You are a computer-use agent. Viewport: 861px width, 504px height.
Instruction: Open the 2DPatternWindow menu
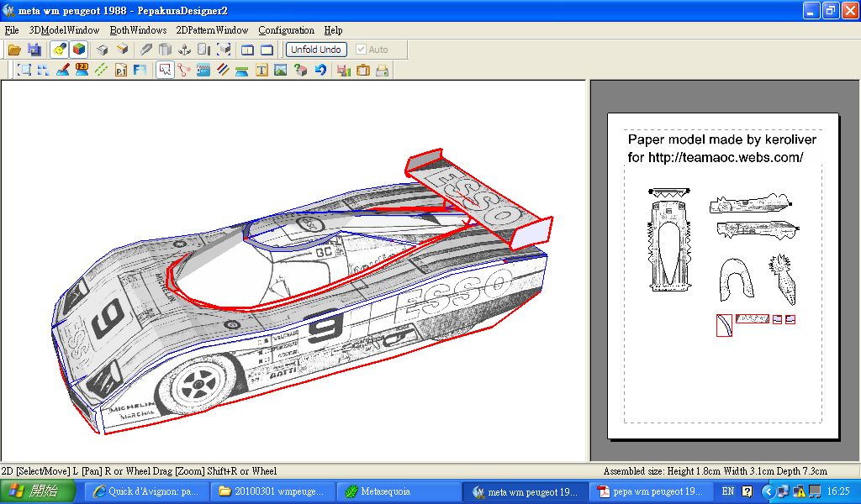(212, 30)
